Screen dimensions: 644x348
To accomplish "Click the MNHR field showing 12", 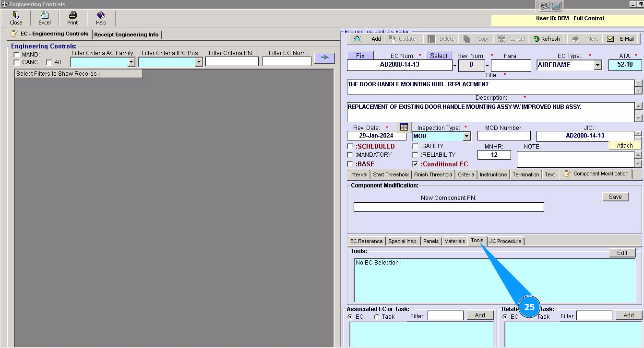I will pyautogui.click(x=494, y=155).
